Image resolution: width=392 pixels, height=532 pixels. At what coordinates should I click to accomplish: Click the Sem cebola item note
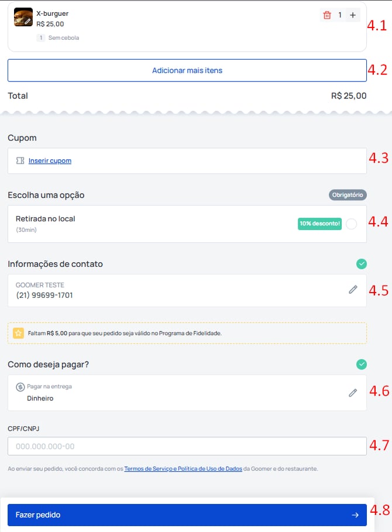63,38
